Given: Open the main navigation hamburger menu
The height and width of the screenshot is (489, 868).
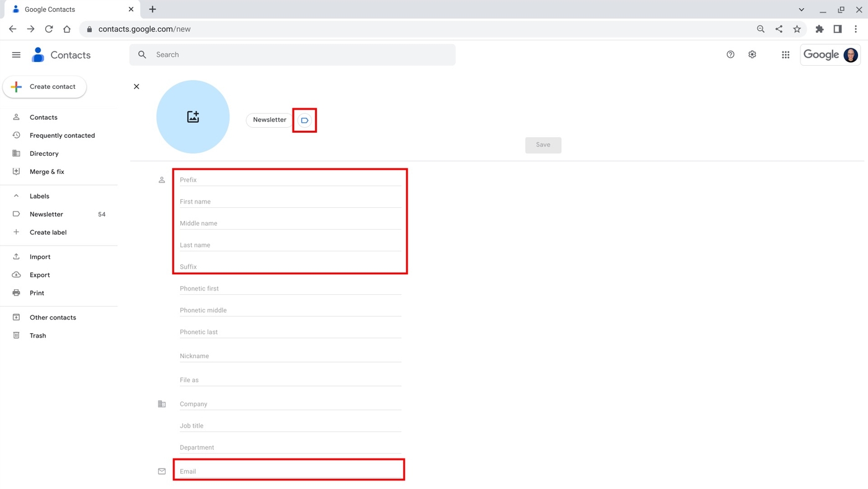Looking at the screenshot, I should (16, 55).
